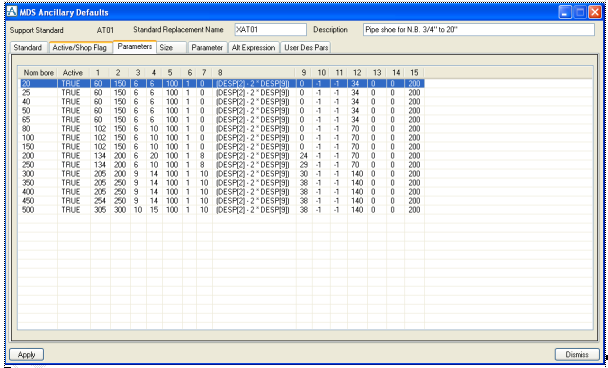608x368 pixels.
Task: Open the Alt Expression tab
Action: click(254, 48)
